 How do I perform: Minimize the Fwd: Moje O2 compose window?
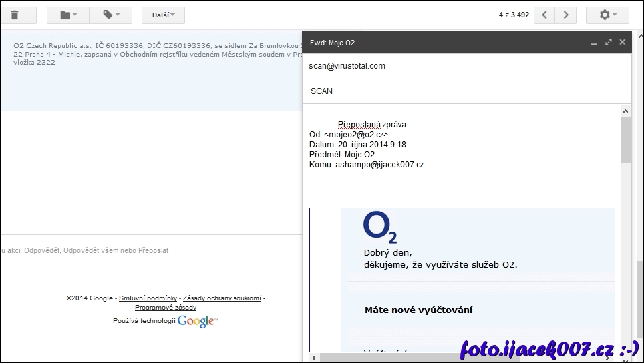593,43
